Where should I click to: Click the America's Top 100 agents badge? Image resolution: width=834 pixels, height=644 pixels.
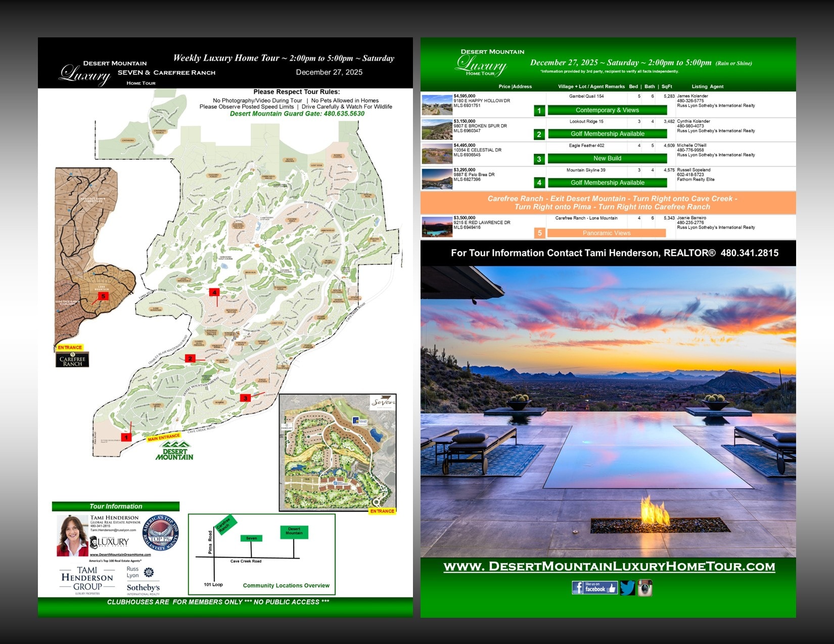tap(161, 533)
